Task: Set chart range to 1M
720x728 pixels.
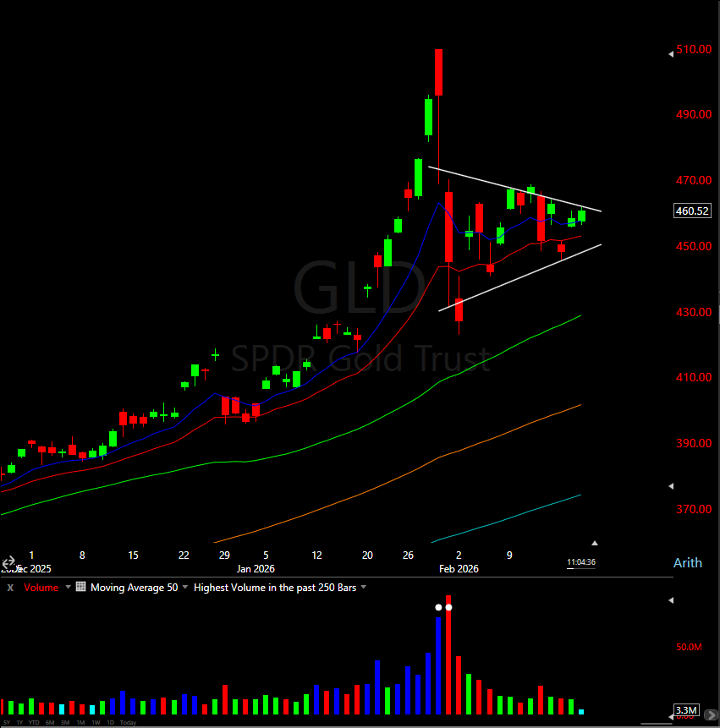Action: click(80, 722)
